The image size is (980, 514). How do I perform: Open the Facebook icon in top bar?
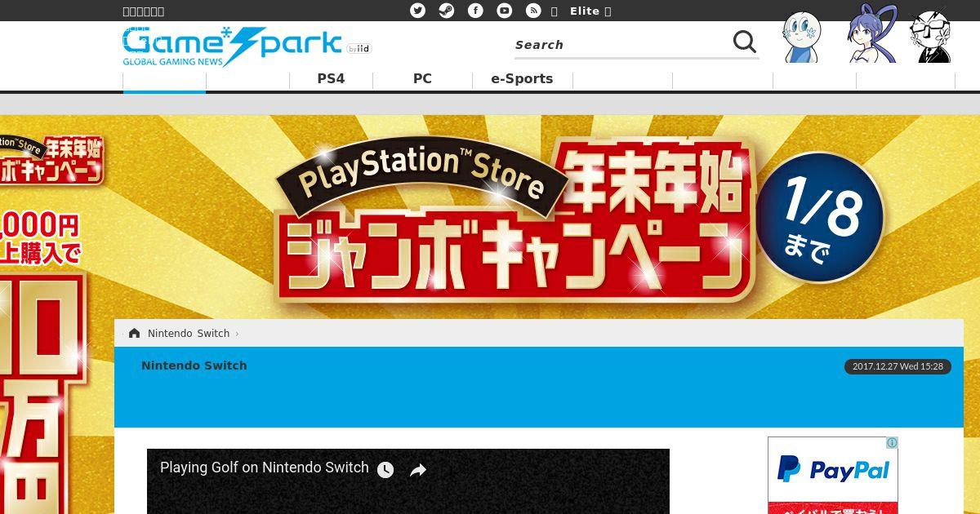pyautogui.click(x=475, y=11)
